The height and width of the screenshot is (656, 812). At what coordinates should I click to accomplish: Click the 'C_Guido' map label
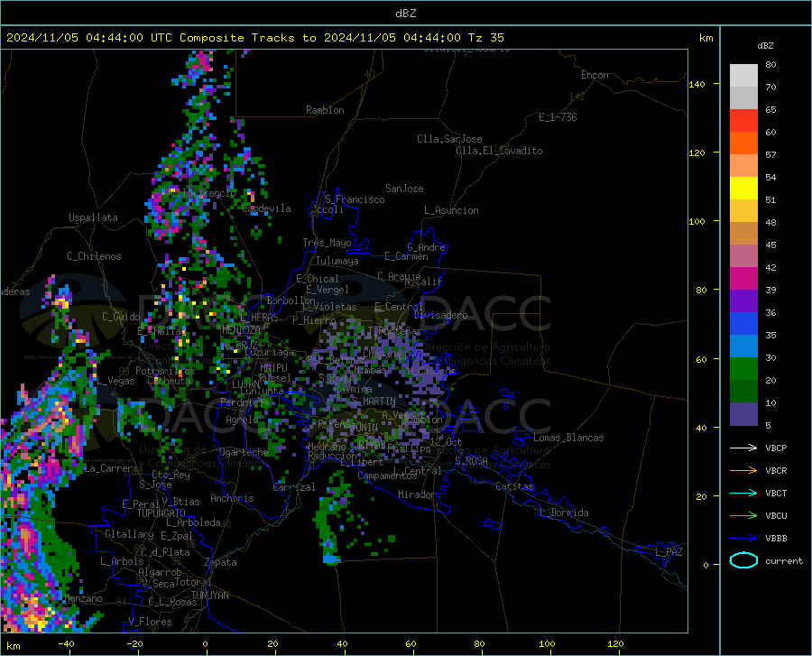click(121, 317)
